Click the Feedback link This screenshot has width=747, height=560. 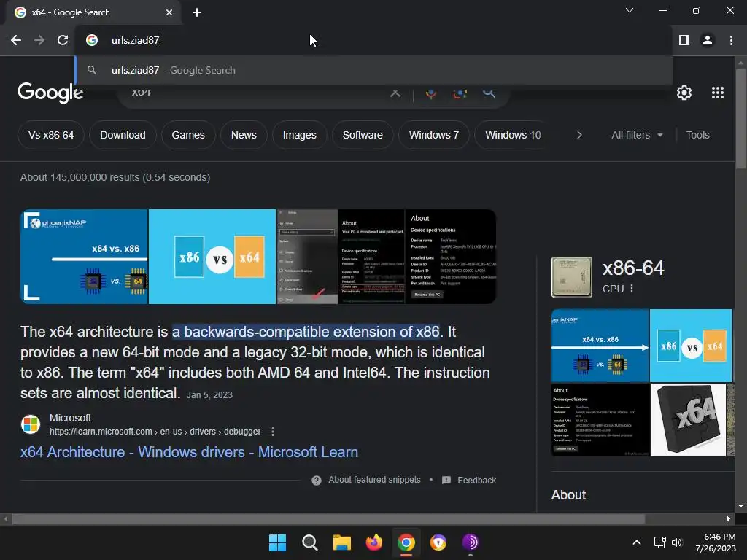[x=476, y=480]
